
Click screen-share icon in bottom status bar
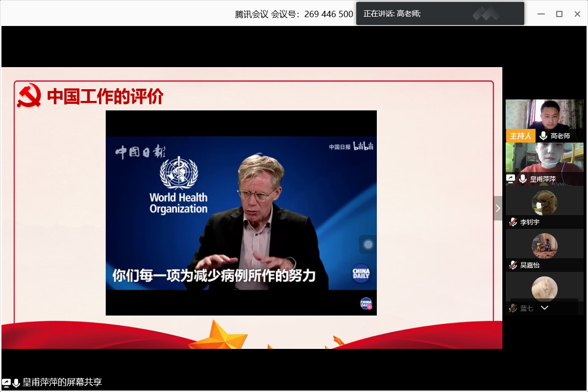6,382
